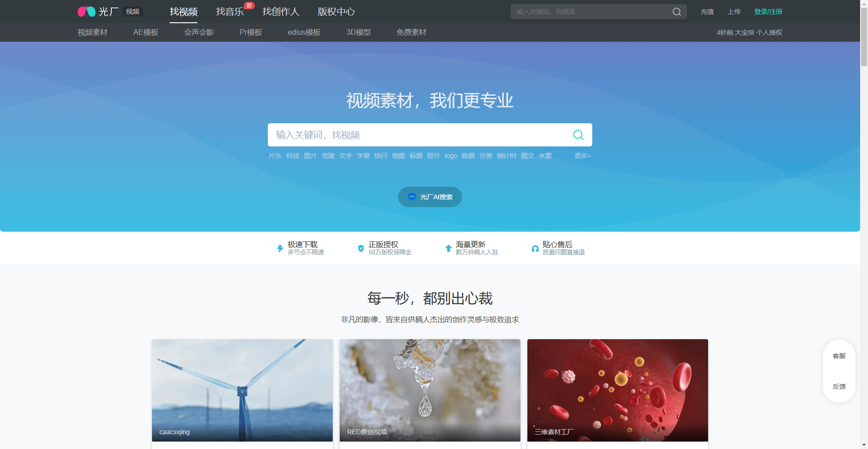Expand more keywords via 更多> link
868x449 pixels.
tap(583, 156)
